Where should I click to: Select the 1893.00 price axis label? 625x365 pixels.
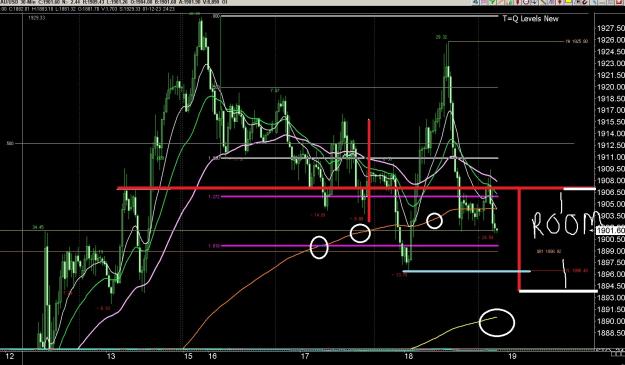611,298
